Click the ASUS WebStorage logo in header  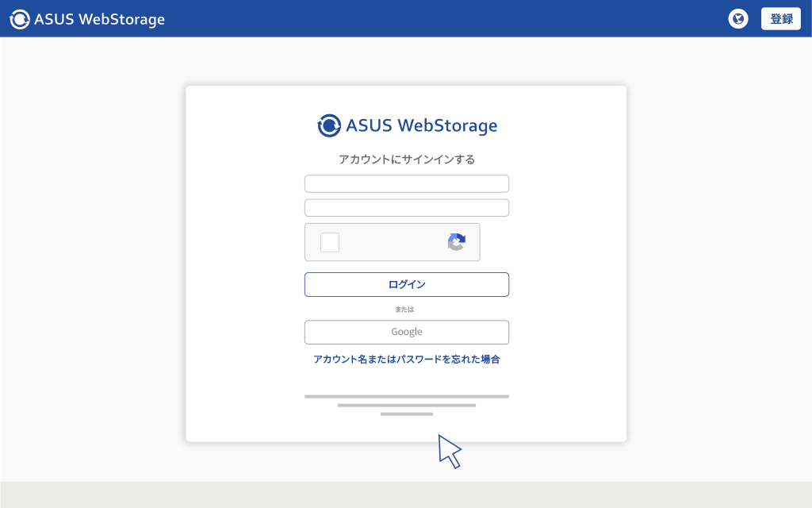point(87,19)
